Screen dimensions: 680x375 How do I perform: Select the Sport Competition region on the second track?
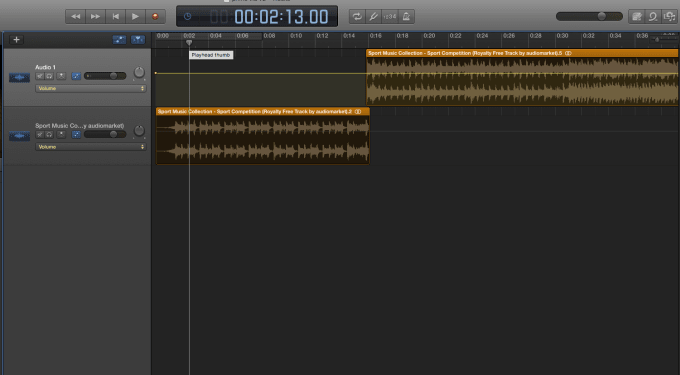(263, 136)
